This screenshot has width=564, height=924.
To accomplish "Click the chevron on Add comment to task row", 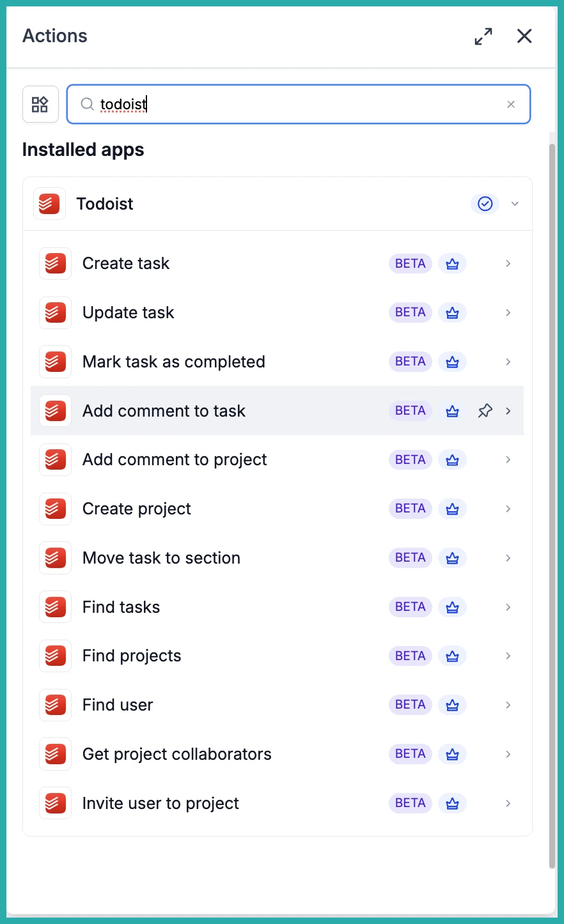I will click(x=508, y=411).
